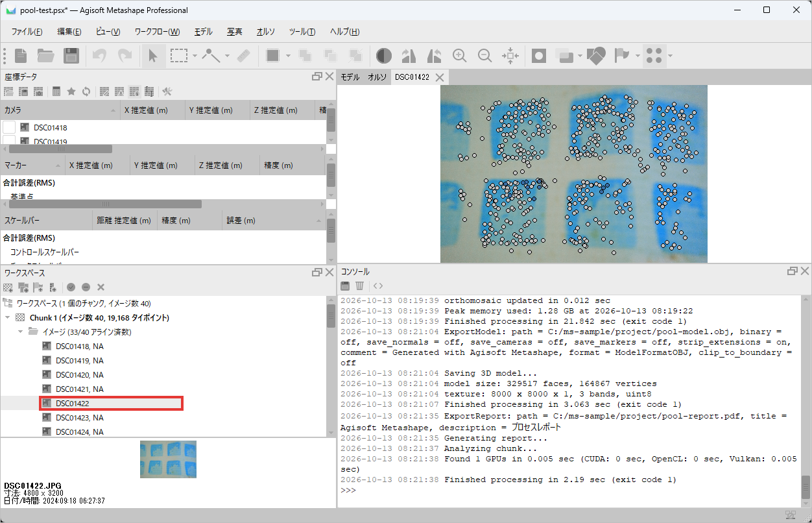Collapse the Chunk 1 tree node
This screenshot has width=812, height=523.
[7, 318]
